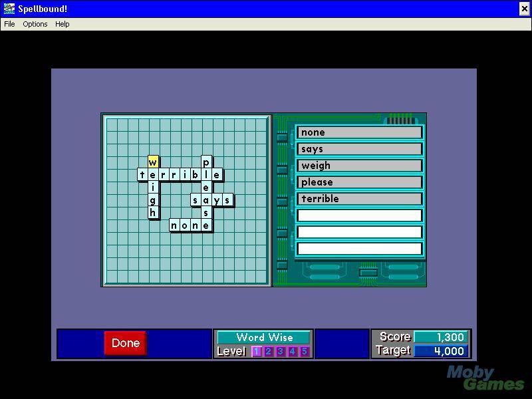The height and width of the screenshot is (399, 532).
Task: Open the File menu
Action: [9, 24]
